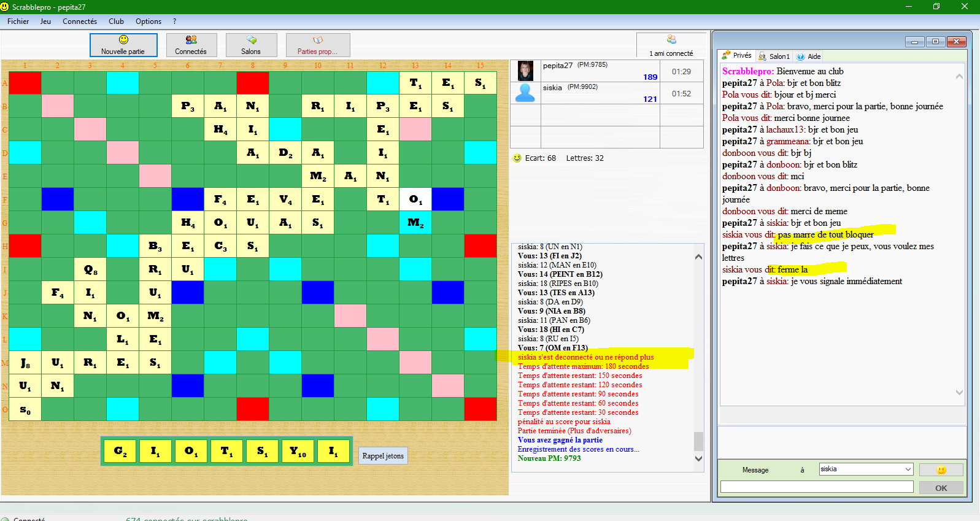
Task: Open Parties prop... proposed games
Action: pos(317,45)
